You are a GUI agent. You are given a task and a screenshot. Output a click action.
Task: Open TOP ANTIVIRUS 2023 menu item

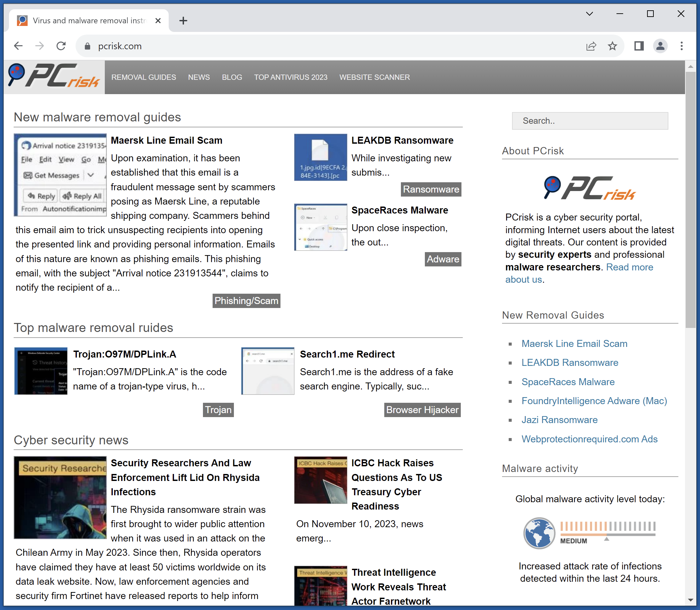click(x=290, y=77)
